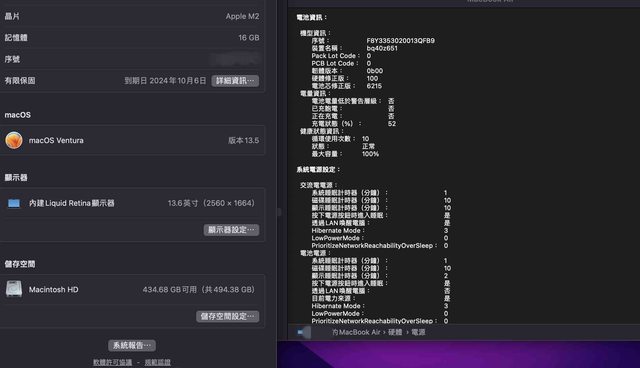Click the battery serial F8Y3353020013QFB9 text
The height and width of the screenshot is (368, 640).
[400, 41]
